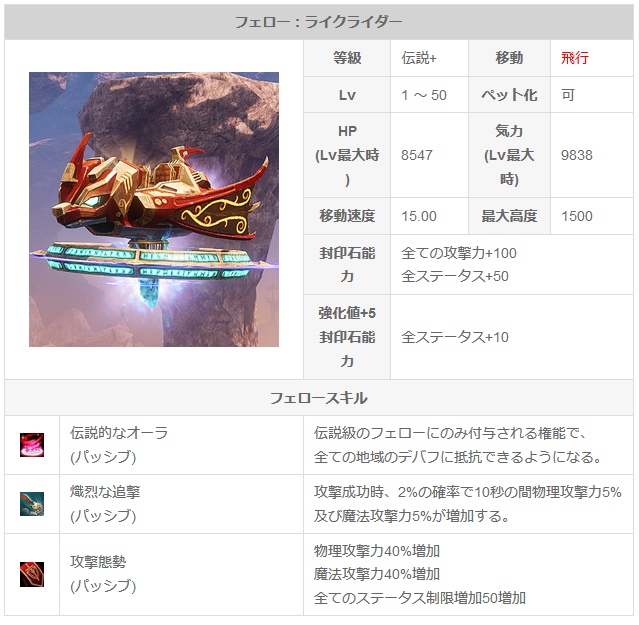The height and width of the screenshot is (625, 639).
Task: Select the 伝説級のフェローにのみ付与される権能 description line
Action: click(x=450, y=433)
